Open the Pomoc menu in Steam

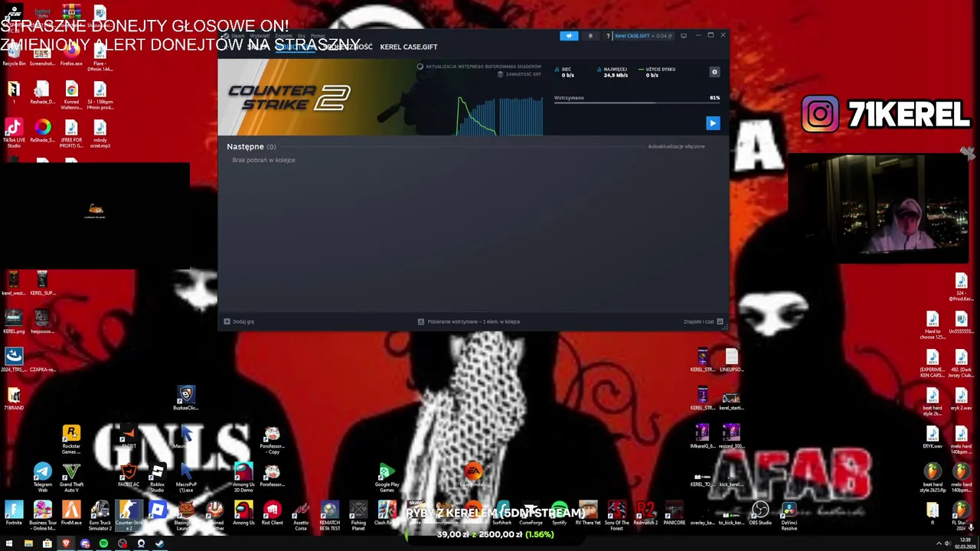click(318, 36)
